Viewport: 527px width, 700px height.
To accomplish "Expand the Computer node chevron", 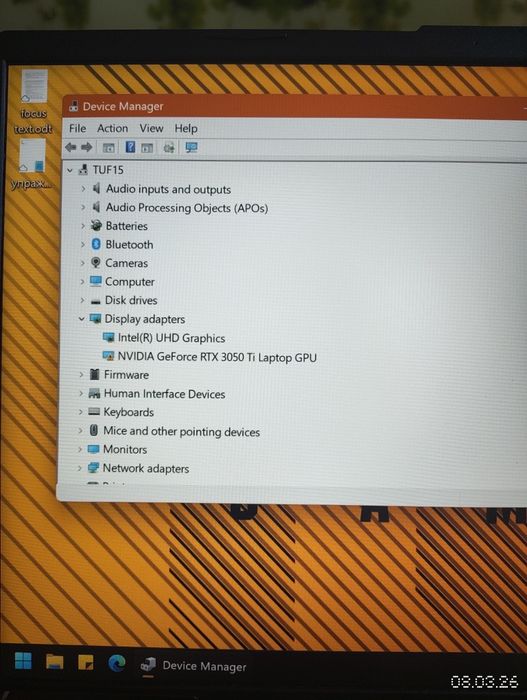I will (82, 282).
